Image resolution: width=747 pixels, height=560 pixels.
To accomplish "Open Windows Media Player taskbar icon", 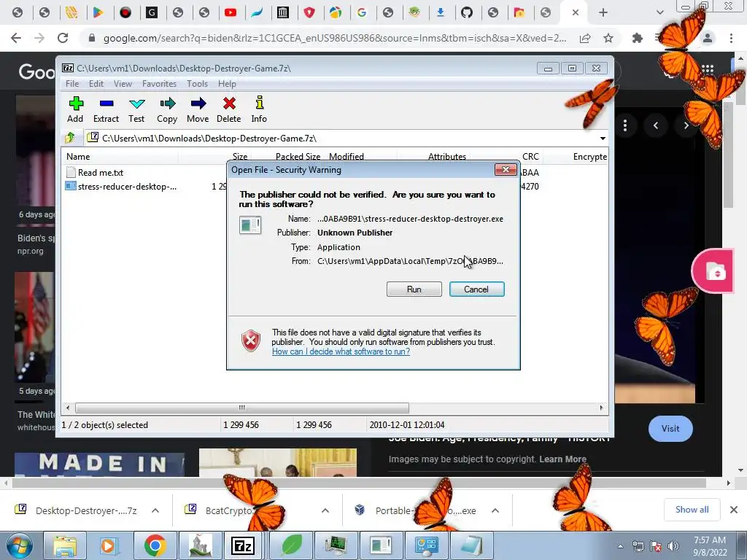I will pos(109,545).
